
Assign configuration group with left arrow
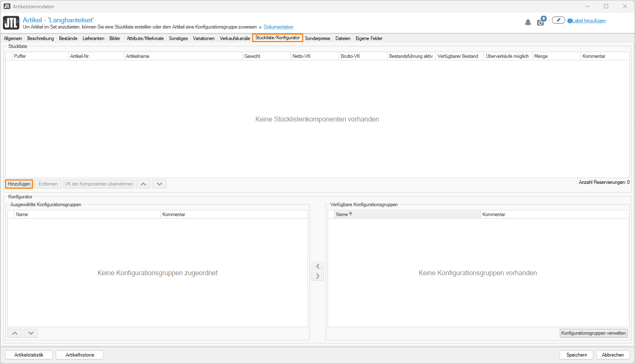click(x=317, y=266)
